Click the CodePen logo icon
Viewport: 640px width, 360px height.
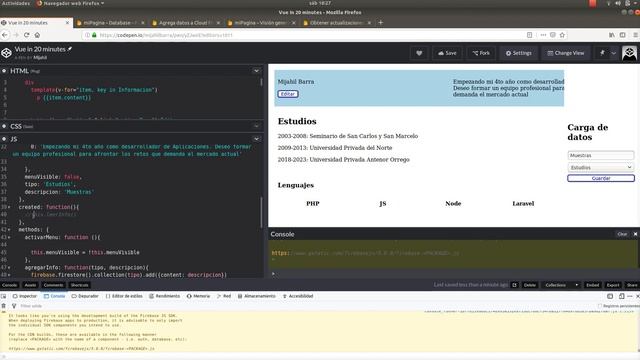tap(6, 53)
